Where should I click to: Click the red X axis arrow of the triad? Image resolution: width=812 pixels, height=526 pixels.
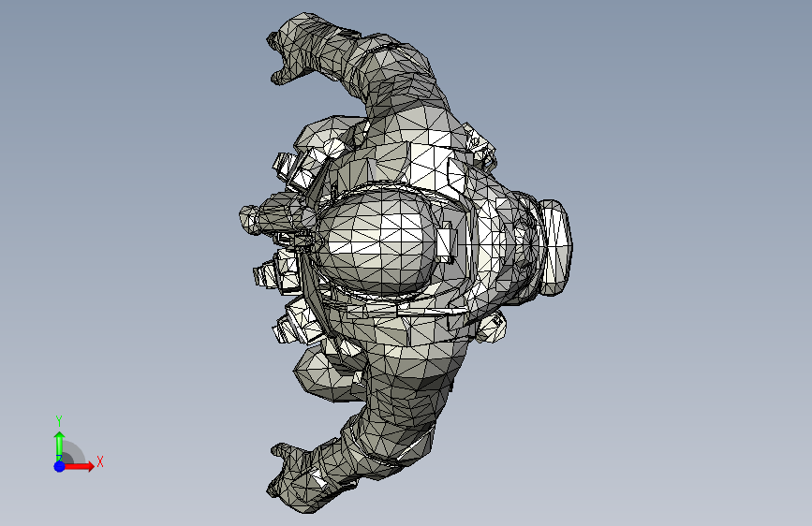coord(78,466)
